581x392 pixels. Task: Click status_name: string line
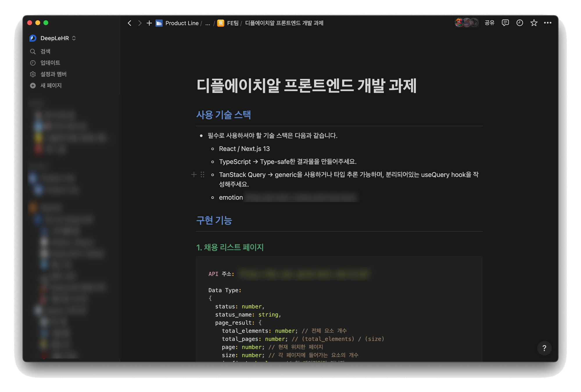tap(248, 314)
